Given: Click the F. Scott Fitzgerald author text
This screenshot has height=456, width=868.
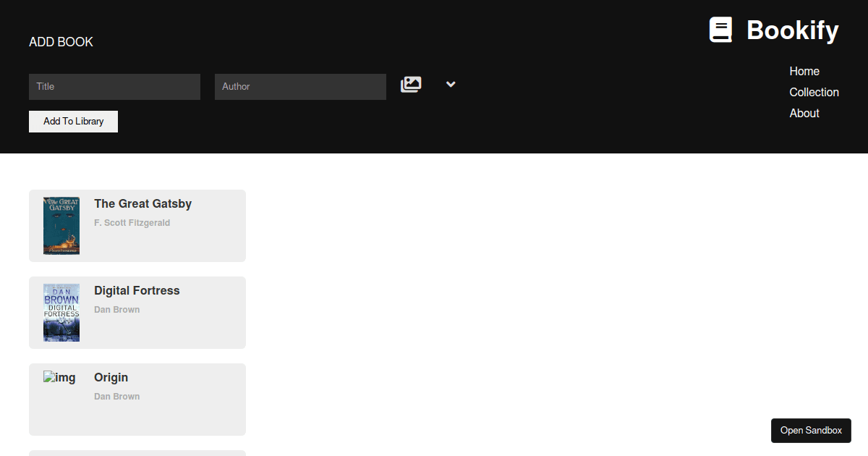Looking at the screenshot, I should [132, 222].
